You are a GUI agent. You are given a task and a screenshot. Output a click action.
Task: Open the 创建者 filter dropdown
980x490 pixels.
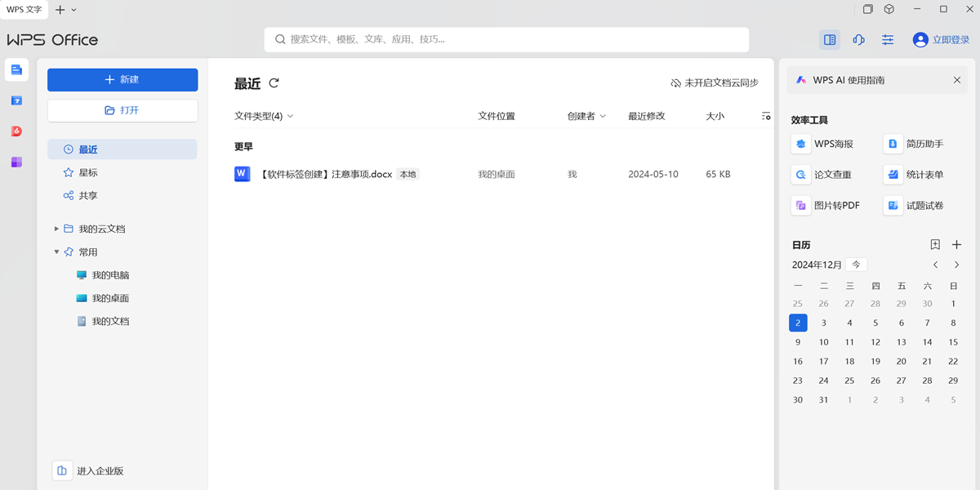tap(587, 116)
